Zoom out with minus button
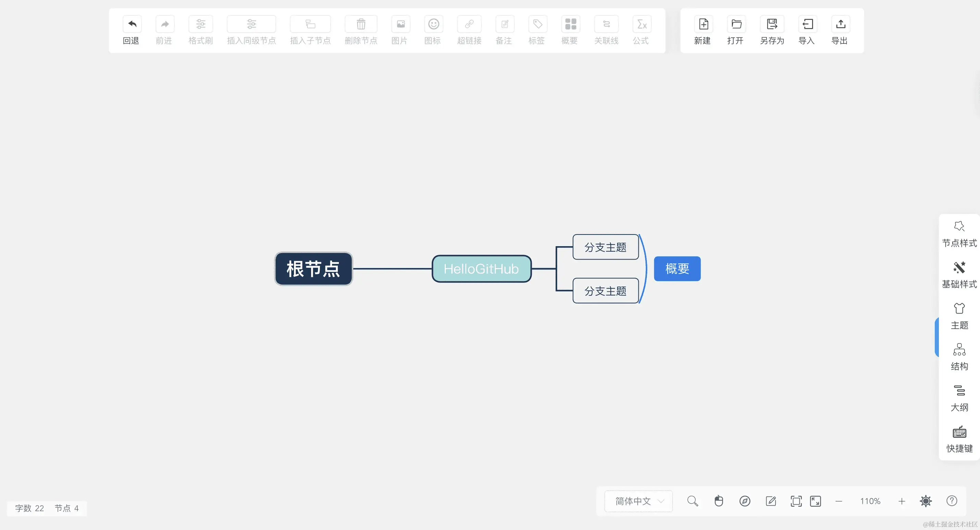 [x=838, y=501]
